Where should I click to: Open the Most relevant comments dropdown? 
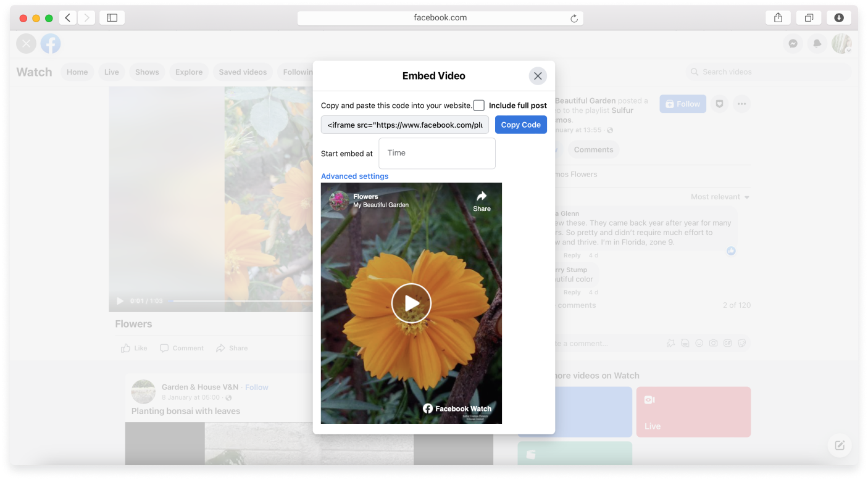(720, 197)
